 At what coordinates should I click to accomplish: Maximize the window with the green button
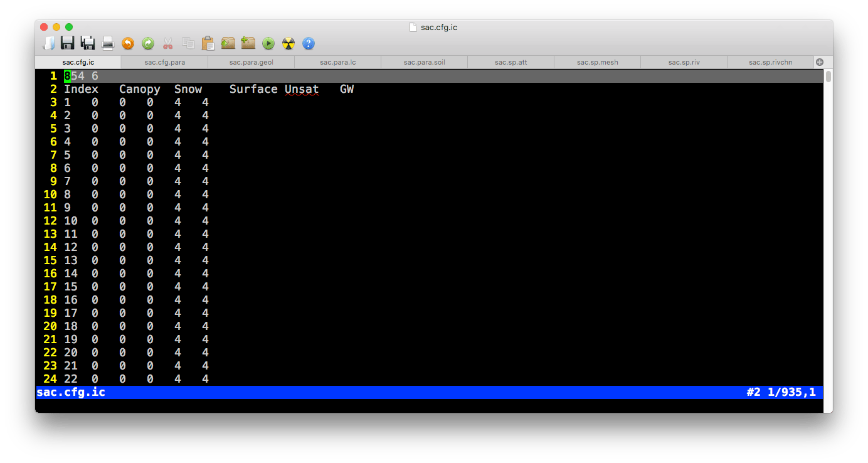click(x=69, y=27)
